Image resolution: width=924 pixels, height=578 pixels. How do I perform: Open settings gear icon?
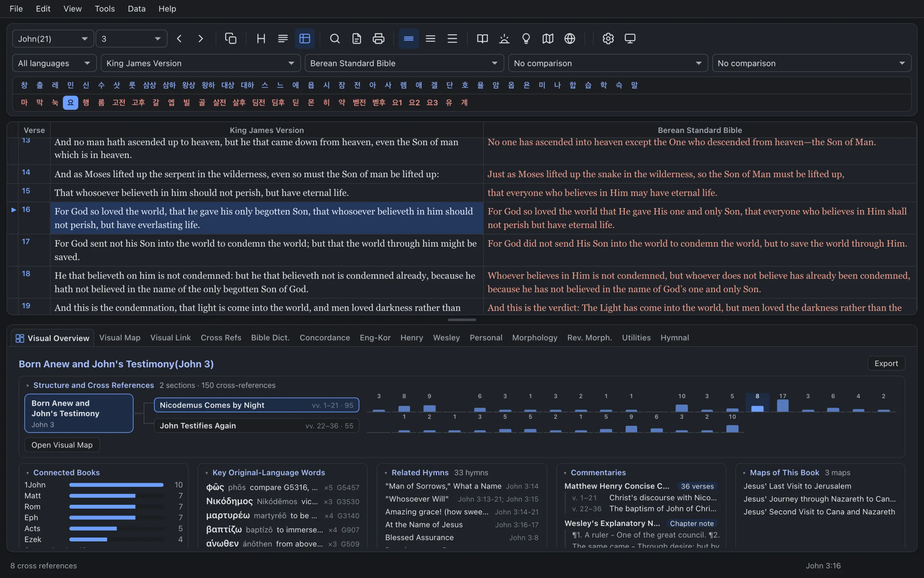[x=608, y=39]
